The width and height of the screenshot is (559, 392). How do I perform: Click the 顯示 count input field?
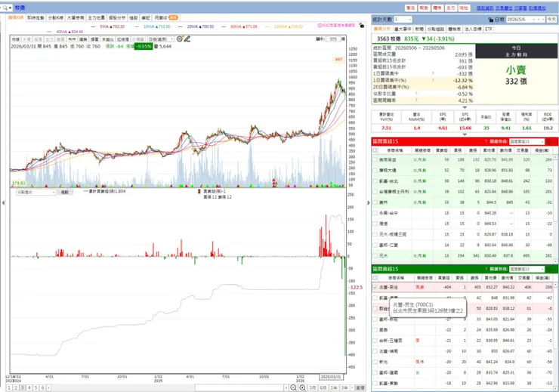click(x=333, y=39)
